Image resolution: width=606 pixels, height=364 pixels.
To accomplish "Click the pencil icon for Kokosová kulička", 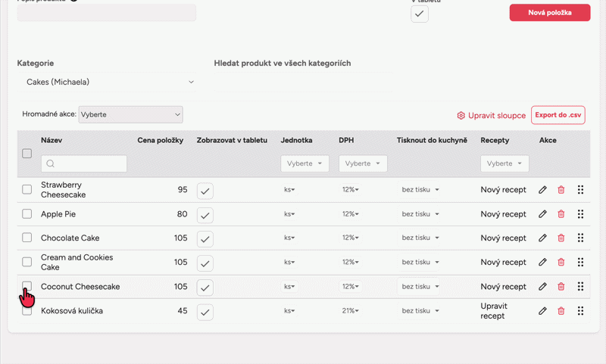I will 542,311.
